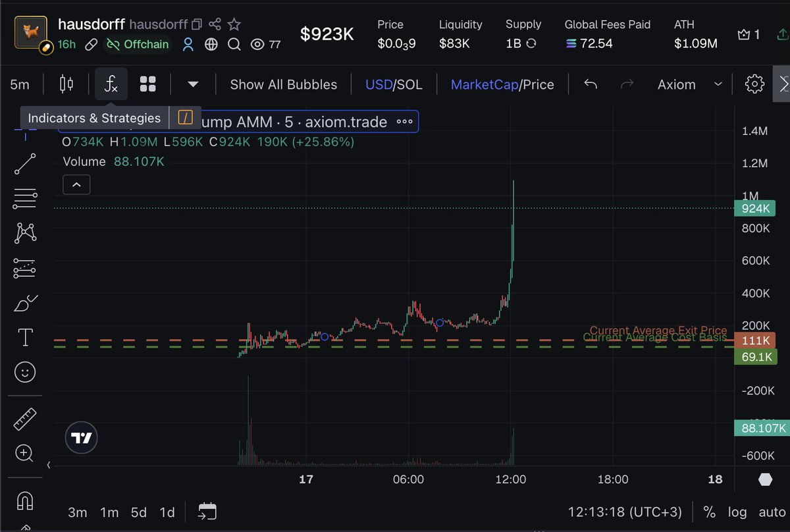Click the ATH $1.09M value

[x=695, y=44]
